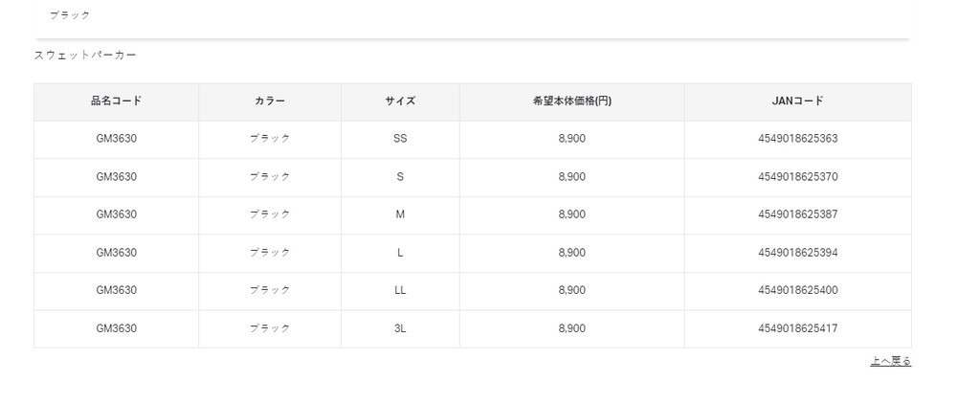This screenshot has height=404, width=980.
Task: Click the ブラック text above the table
Action: [70, 15]
